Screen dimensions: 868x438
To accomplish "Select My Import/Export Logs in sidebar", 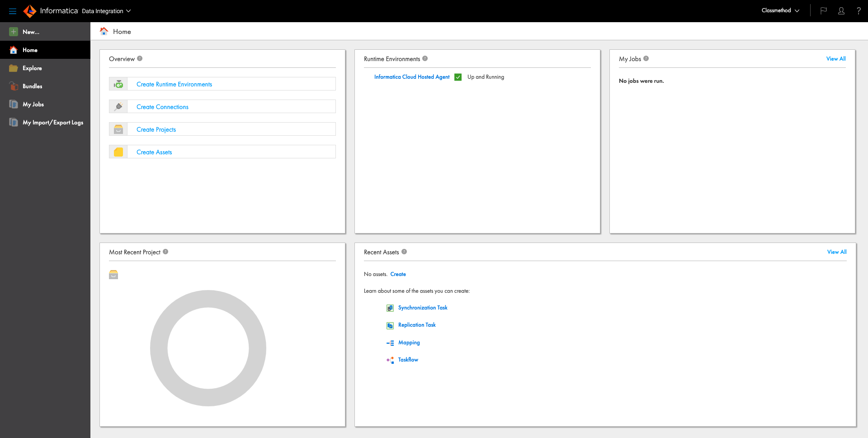I will coord(53,122).
